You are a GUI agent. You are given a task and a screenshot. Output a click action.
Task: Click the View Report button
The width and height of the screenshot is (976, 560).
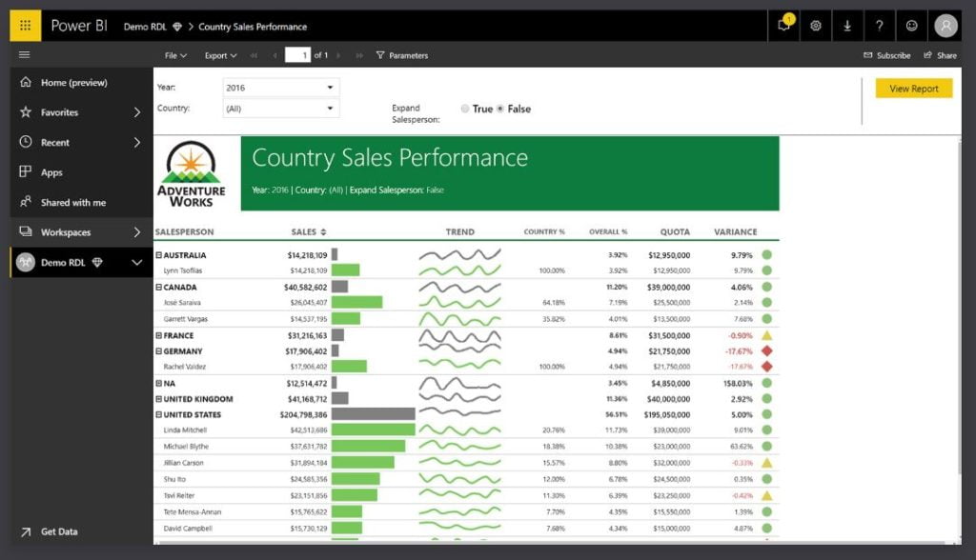(x=914, y=89)
